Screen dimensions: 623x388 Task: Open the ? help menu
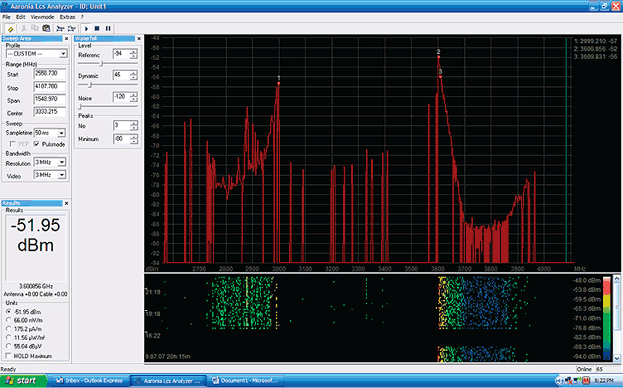pyautogui.click(x=82, y=17)
